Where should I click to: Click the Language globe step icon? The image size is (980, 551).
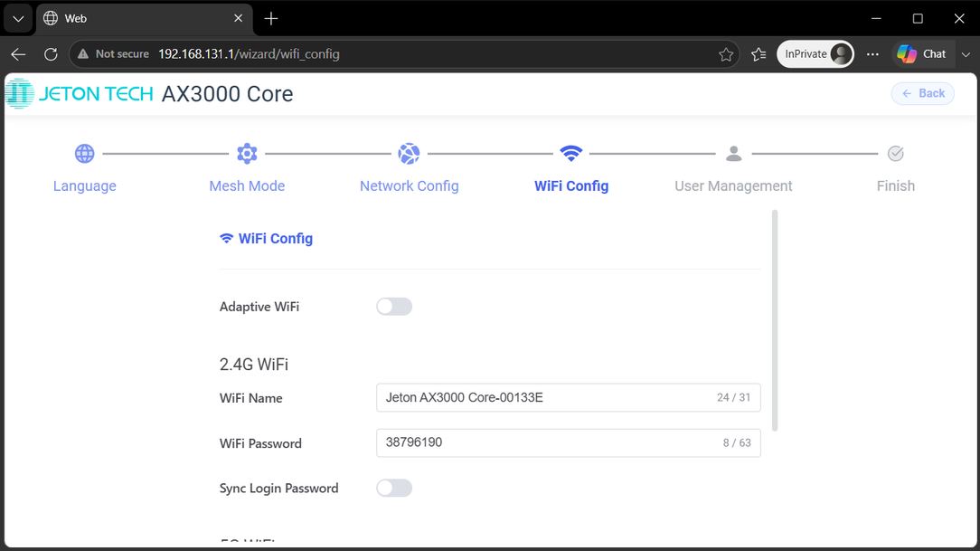(x=84, y=153)
